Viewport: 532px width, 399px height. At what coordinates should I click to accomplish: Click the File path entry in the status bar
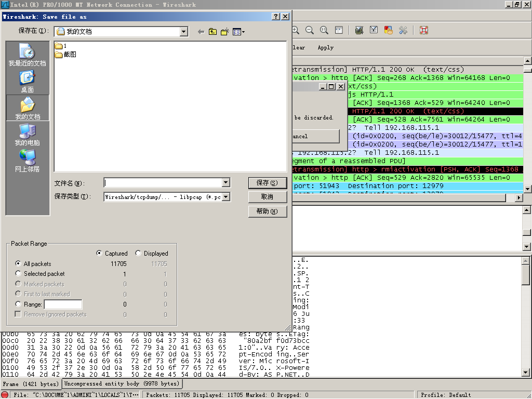coord(76,395)
